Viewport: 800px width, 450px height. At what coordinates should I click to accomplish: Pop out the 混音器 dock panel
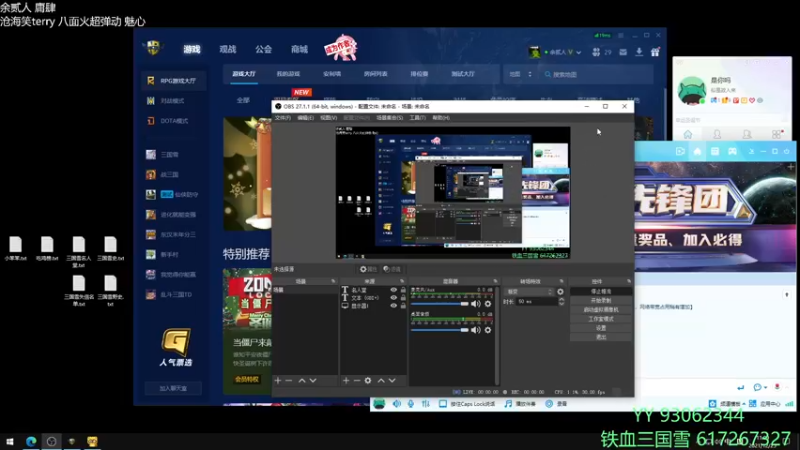tap(495, 281)
